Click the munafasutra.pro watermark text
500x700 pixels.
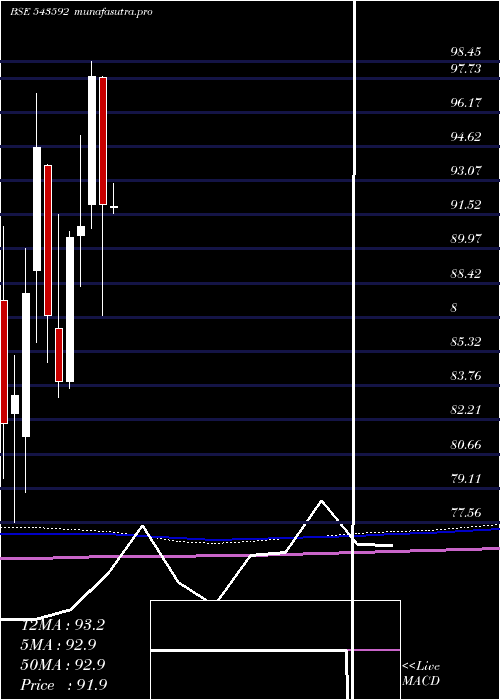tap(113, 12)
